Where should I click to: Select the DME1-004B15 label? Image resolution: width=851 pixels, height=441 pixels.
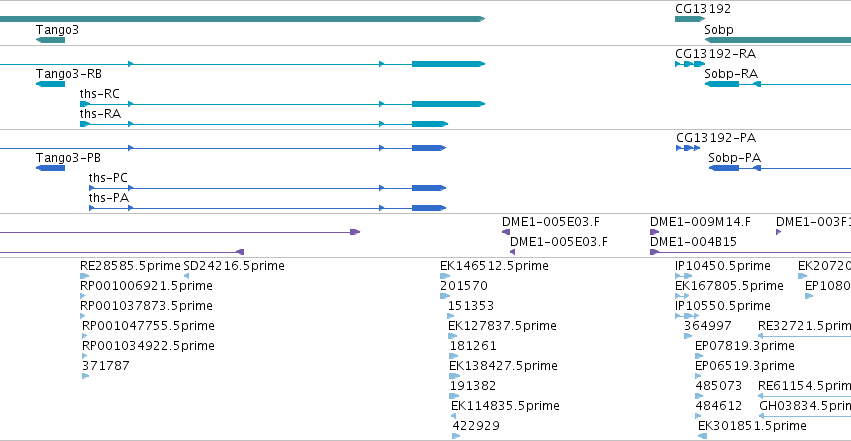tap(693, 242)
